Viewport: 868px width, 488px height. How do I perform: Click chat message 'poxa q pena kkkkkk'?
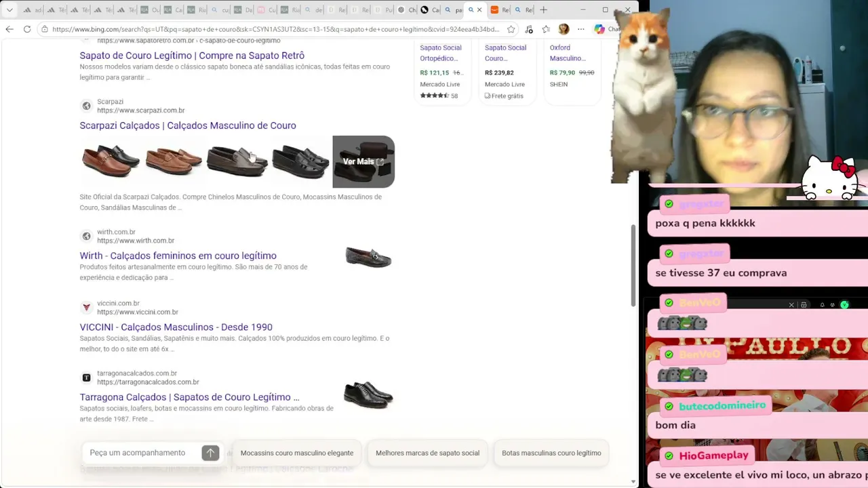point(705,223)
